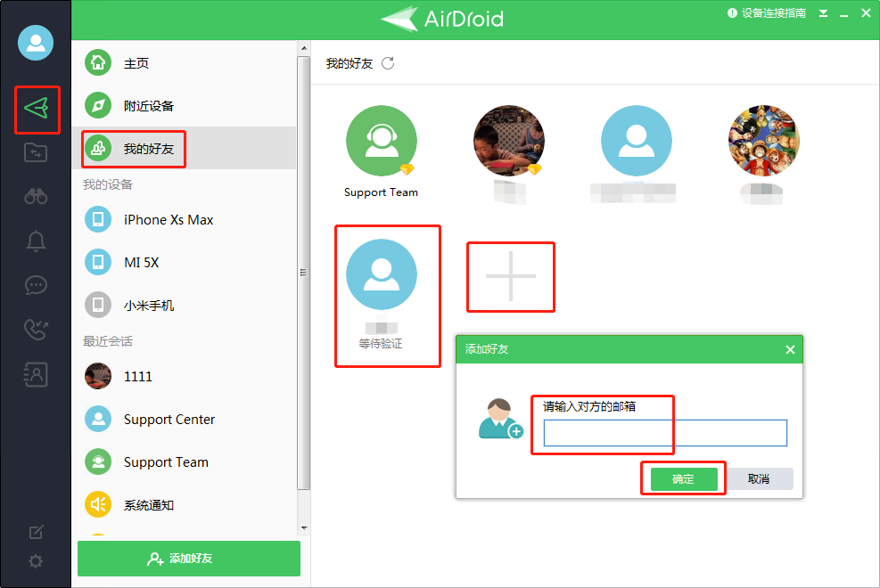Image resolution: width=880 pixels, height=588 pixels.
Task: Open the binoculars remote view icon
Action: click(x=36, y=196)
